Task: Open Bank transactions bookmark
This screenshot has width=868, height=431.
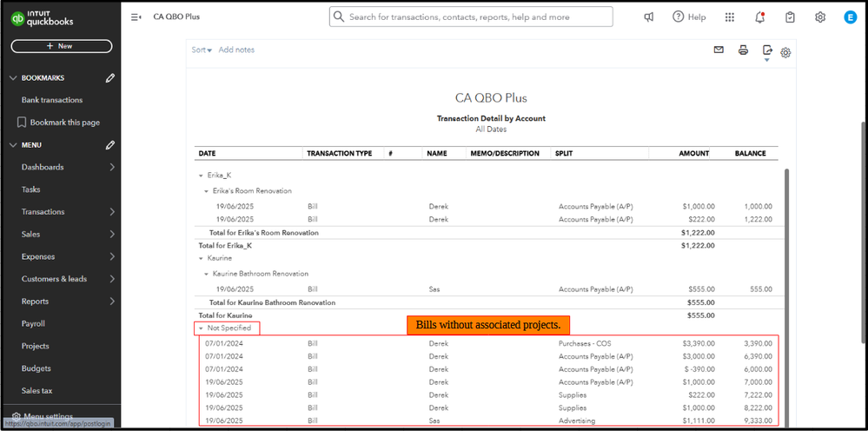Action: coord(52,100)
